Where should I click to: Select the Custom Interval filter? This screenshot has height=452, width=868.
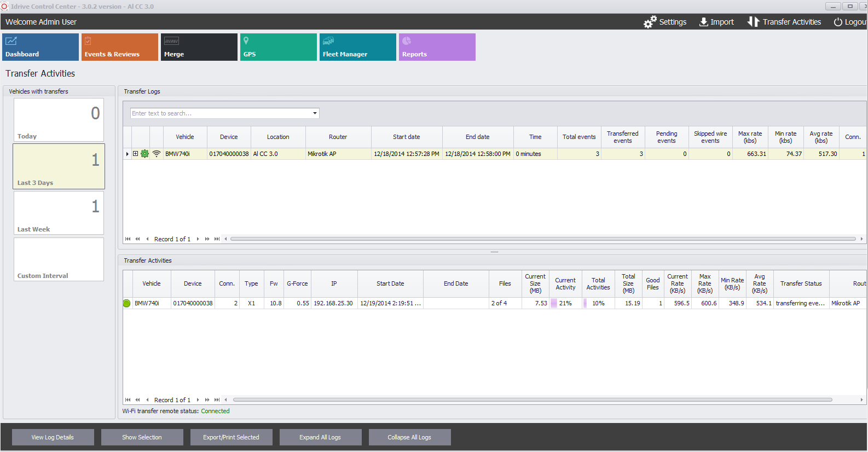pos(59,259)
